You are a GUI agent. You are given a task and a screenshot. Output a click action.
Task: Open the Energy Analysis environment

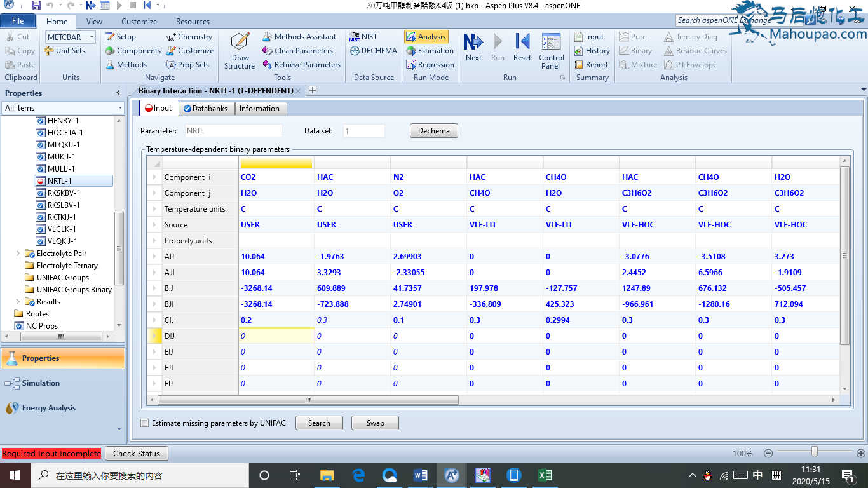click(x=63, y=408)
